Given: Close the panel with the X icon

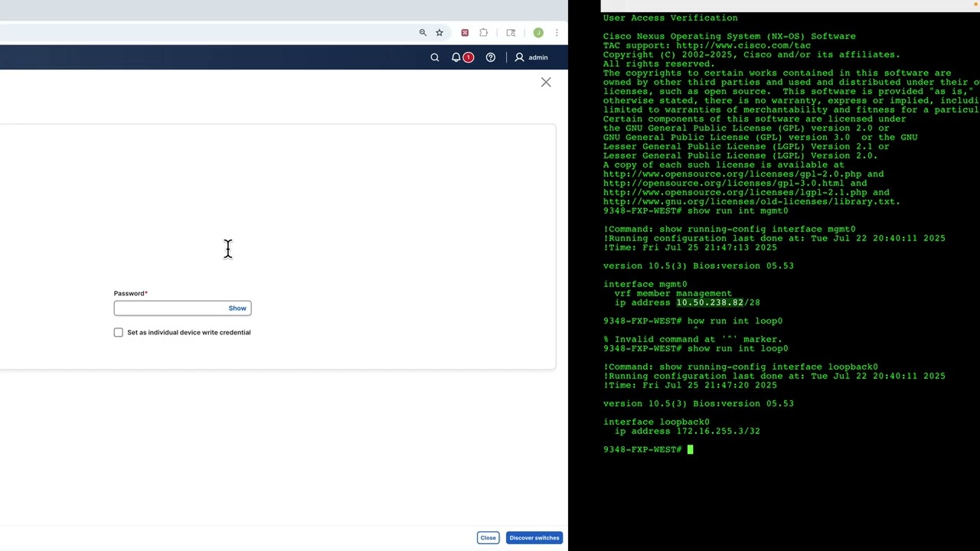Looking at the screenshot, I should pyautogui.click(x=546, y=82).
